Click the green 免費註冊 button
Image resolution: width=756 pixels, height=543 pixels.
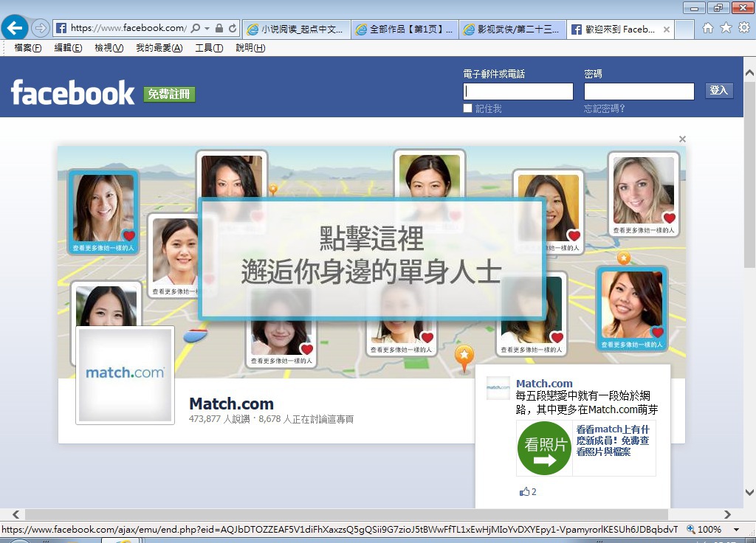[x=169, y=94]
